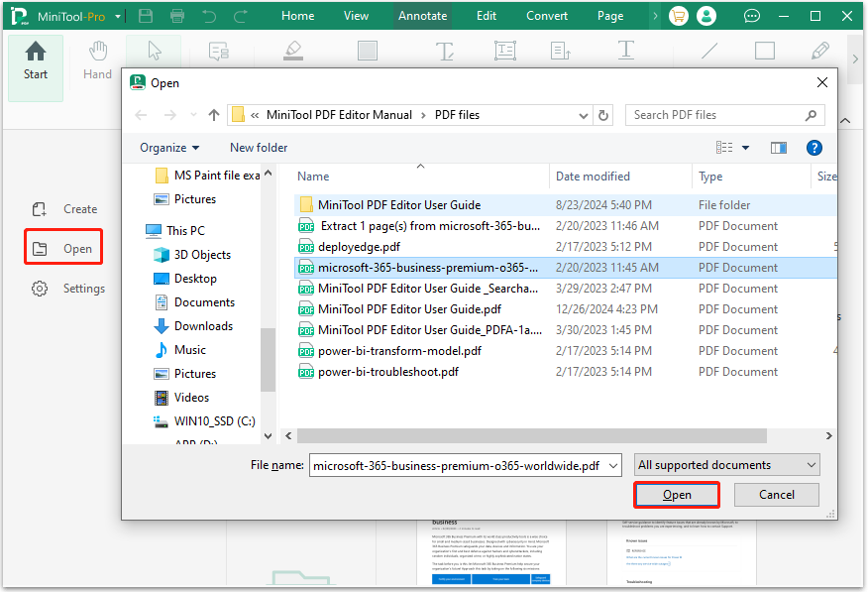
Task: Click the underline T tool icon
Action: coord(625,50)
